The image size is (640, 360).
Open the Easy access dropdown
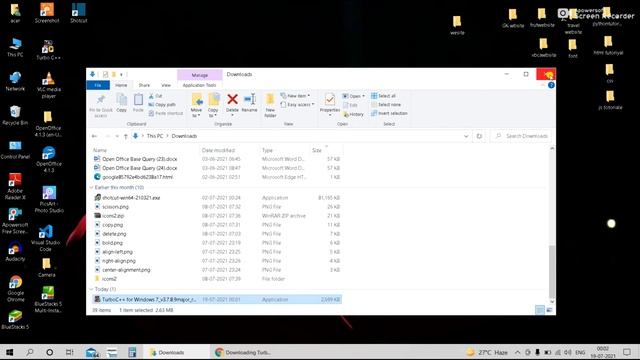tap(298, 105)
